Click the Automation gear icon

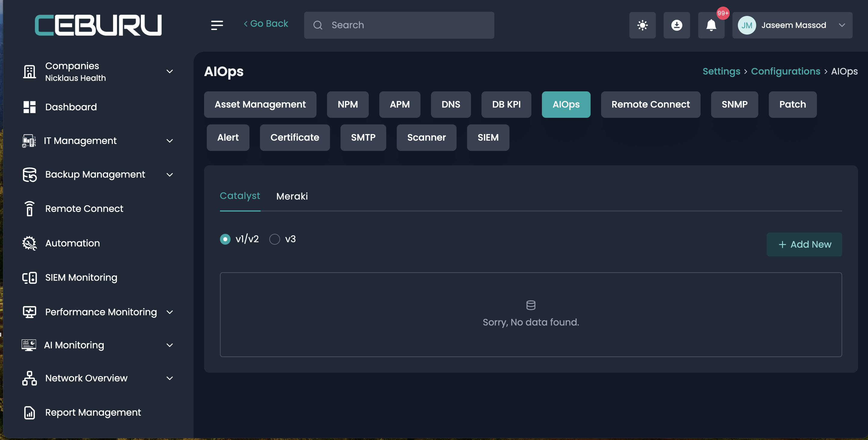pos(29,243)
